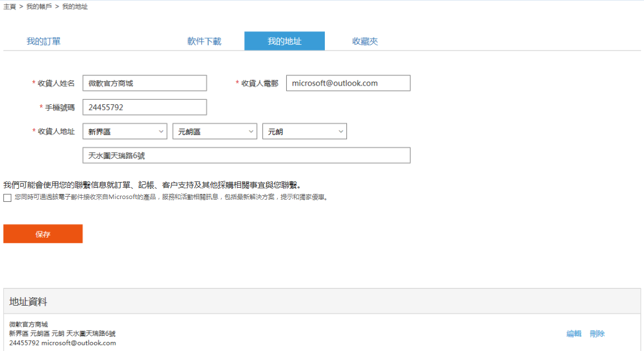Expand the 新界區 region dropdown
This screenshot has height=351, width=644.
click(x=125, y=132)
